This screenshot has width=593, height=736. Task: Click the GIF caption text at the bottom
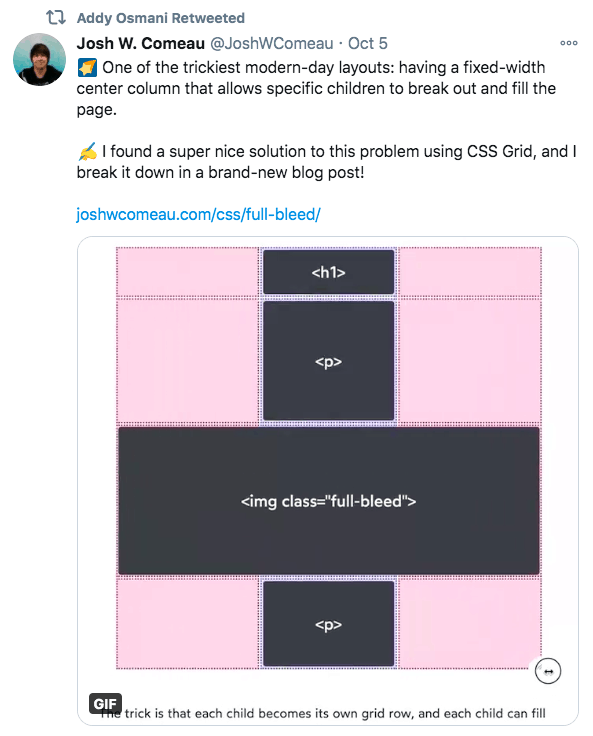click(324, 713)
